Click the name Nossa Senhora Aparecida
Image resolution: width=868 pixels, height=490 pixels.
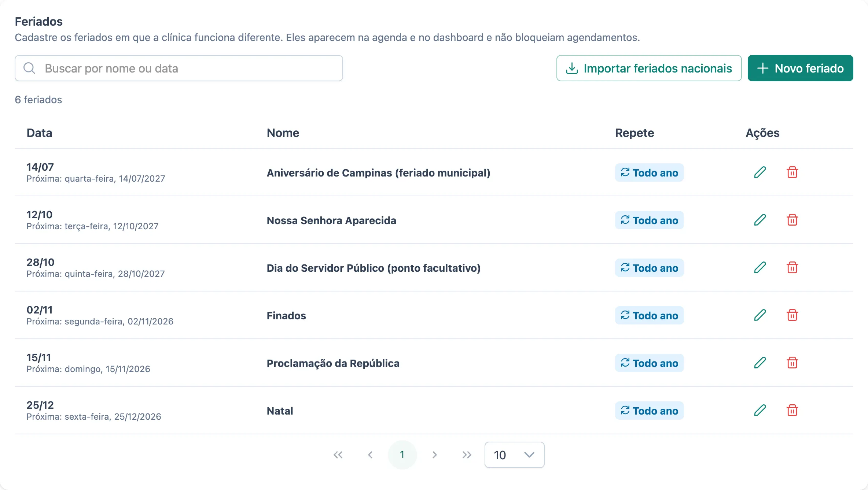331,220
